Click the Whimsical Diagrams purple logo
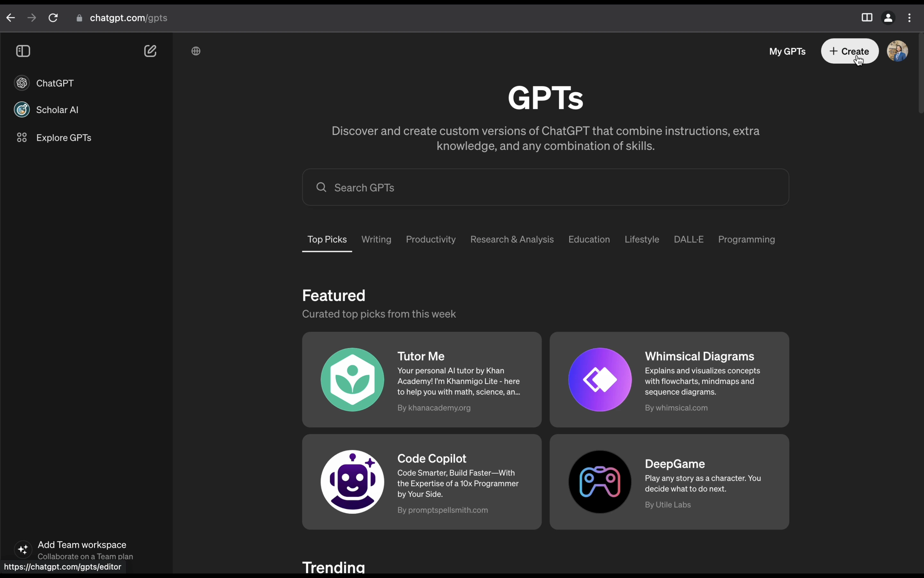This screenshot has height=578, width=924. pyautogui.click(x=600, y=380)
